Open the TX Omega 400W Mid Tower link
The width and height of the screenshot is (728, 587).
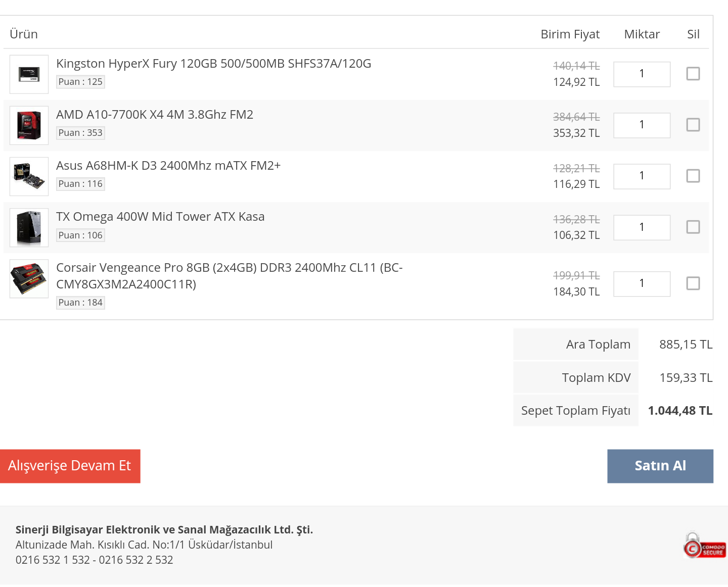tap(160, 217)
